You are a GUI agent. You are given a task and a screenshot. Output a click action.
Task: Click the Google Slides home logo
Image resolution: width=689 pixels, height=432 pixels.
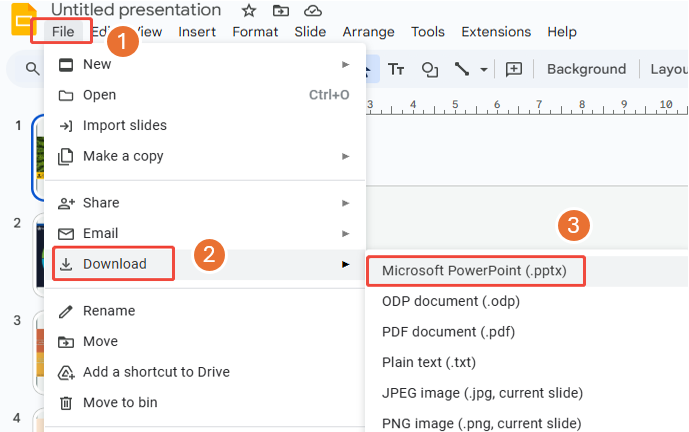tap(23, 18)
